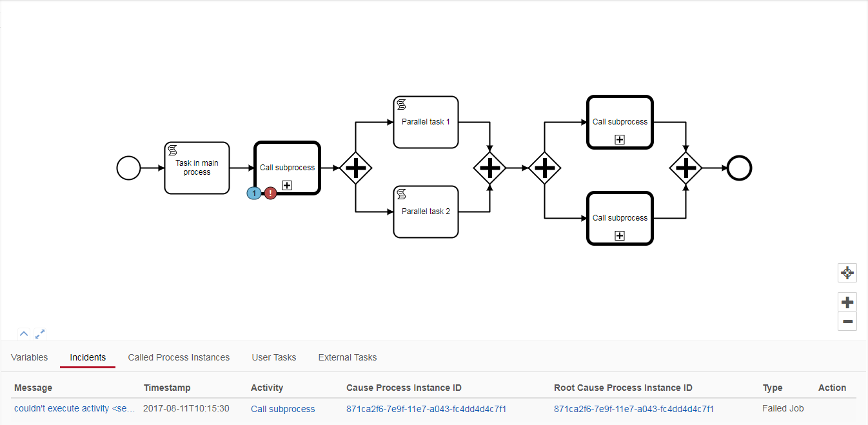Zoom in on the diagram
Image resolution: width=868 pixels, height=425 pixels.
click(x=847, y=302)
